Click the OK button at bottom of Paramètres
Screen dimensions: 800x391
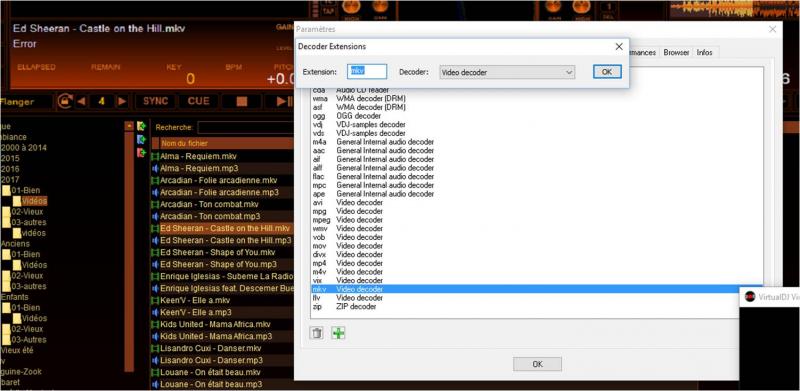537,364
